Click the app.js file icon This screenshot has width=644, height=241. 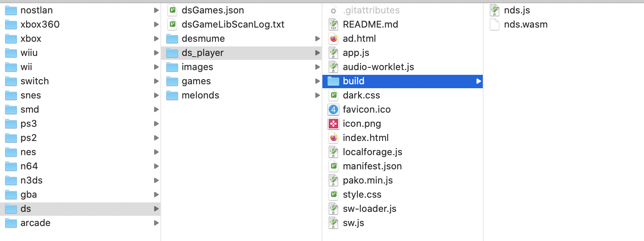click(x=333, y=53)
